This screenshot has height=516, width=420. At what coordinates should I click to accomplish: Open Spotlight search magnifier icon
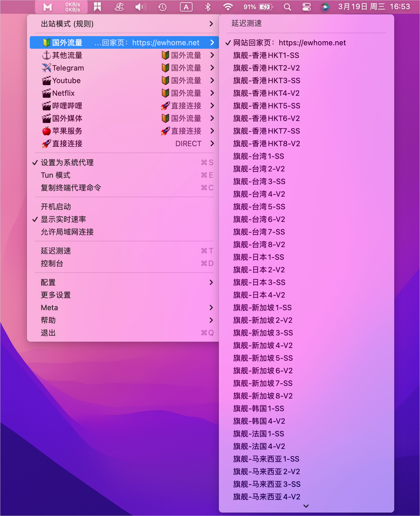[287, 7]
